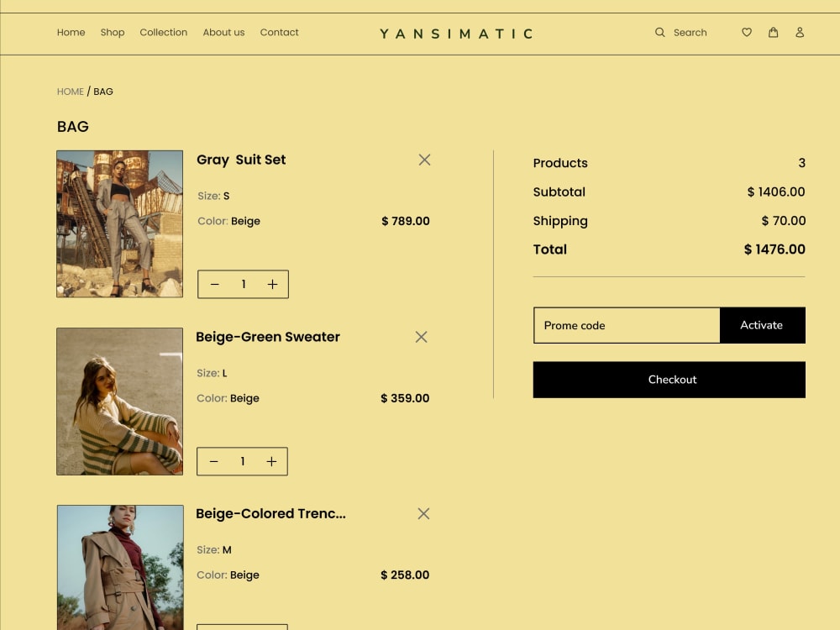Screen dimensions: 840x630
Task: Open the About us page
Action: click(x=223, y=32)
